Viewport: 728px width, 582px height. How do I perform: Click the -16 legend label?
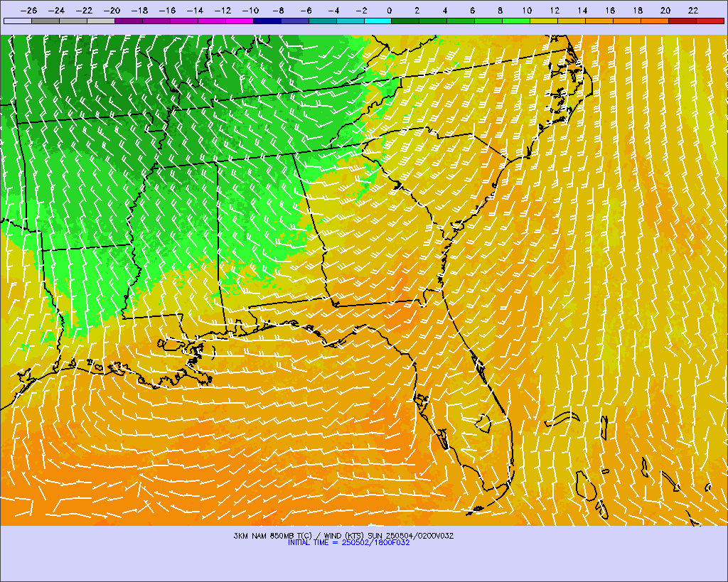coord(167,11)
